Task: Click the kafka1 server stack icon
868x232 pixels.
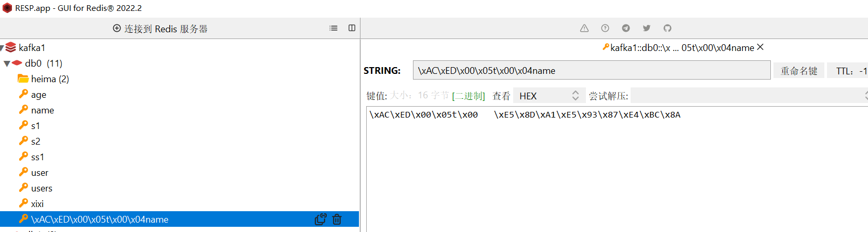Action: (11, 47)
